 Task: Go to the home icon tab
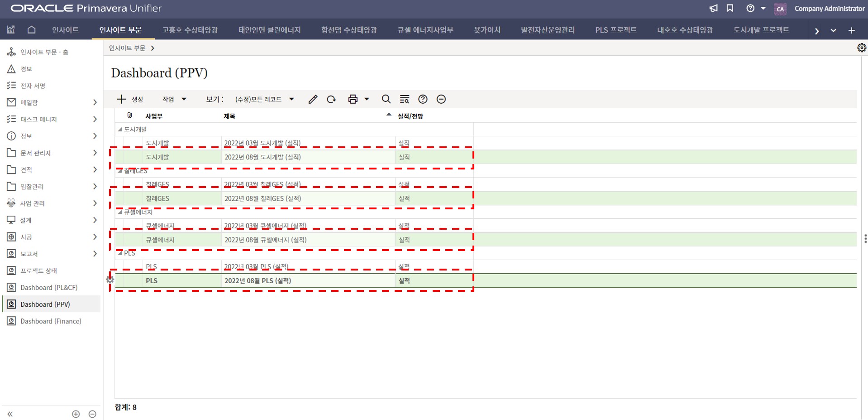click(x=31, y=30)
